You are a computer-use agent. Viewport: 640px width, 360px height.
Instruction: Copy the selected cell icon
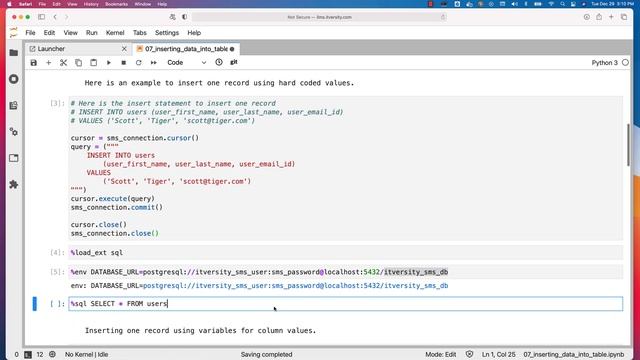pyautogui.click(x=78, y=63)
